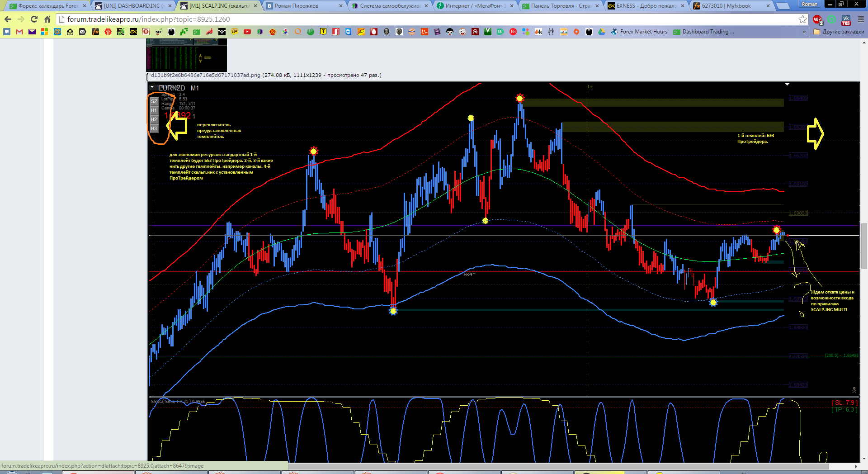Open the EURNZD M1 chart image
This screenshot has width=868, height=474.
click(x=504, y=272)
